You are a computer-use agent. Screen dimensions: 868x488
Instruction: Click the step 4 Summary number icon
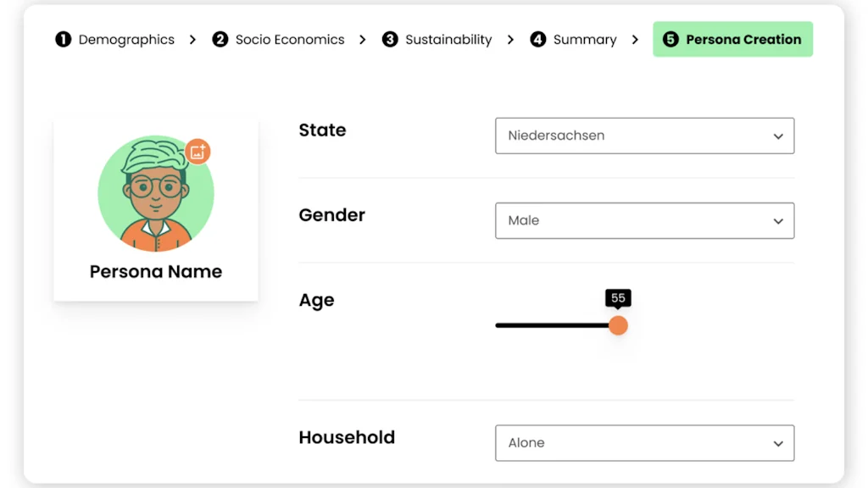tap(538, 39)
